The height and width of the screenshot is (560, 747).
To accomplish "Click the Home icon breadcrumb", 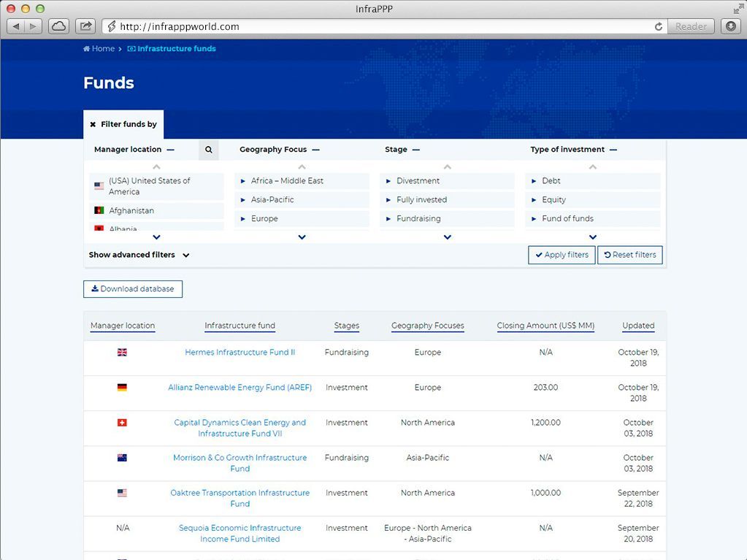I will [87, 49].
